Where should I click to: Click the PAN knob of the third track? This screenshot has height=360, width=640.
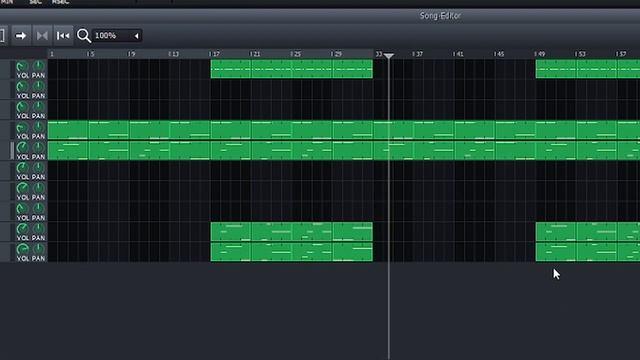38,107
